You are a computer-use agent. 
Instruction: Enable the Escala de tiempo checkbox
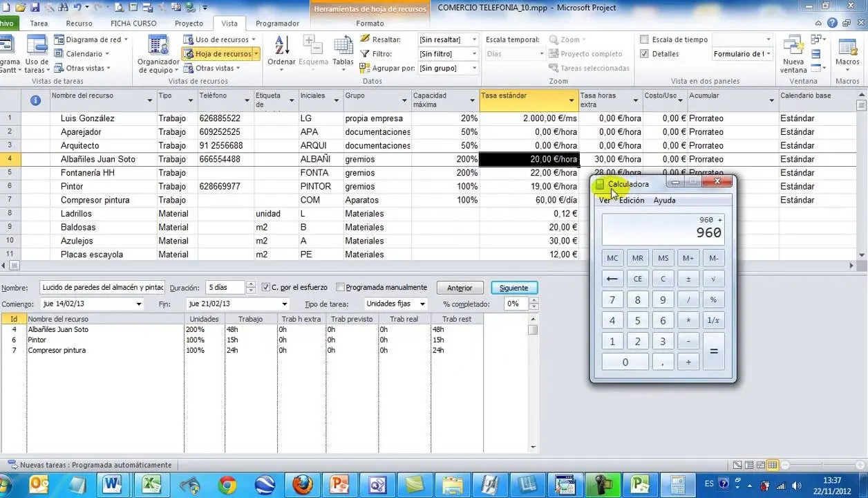point(644,39)
